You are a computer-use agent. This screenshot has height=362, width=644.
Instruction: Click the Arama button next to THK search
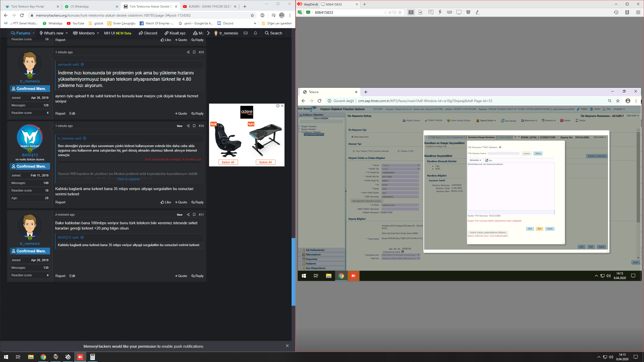point(527,154)
